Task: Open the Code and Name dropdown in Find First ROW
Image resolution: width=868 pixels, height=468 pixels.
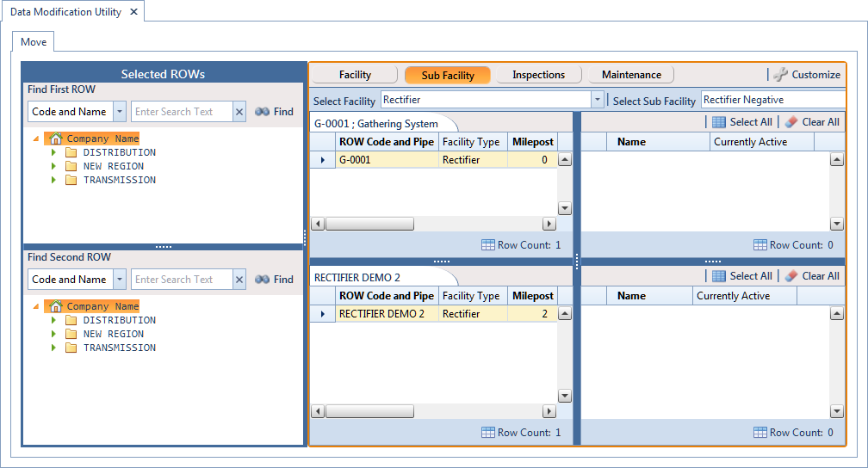Action: pos(120,112)
